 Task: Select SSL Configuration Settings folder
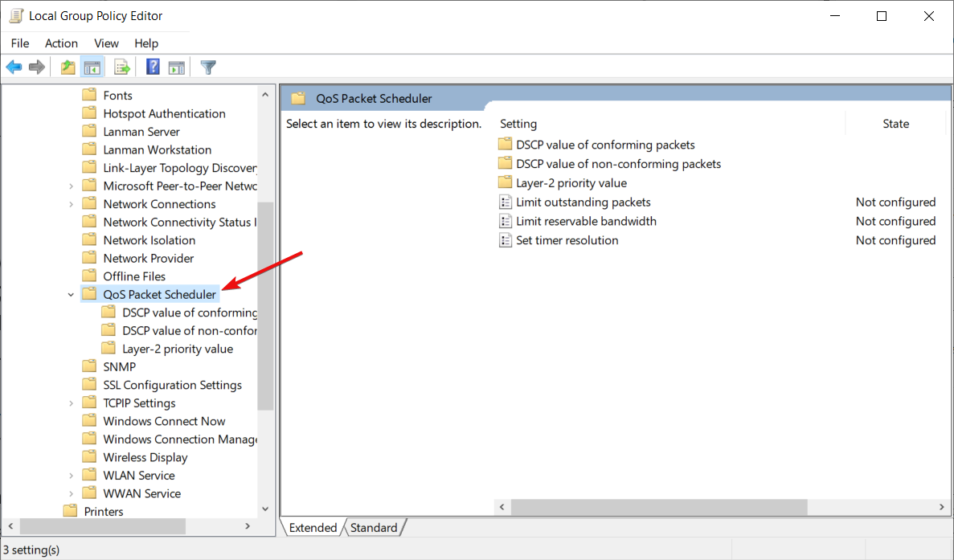pyautogui.click(x=172, y=385)
